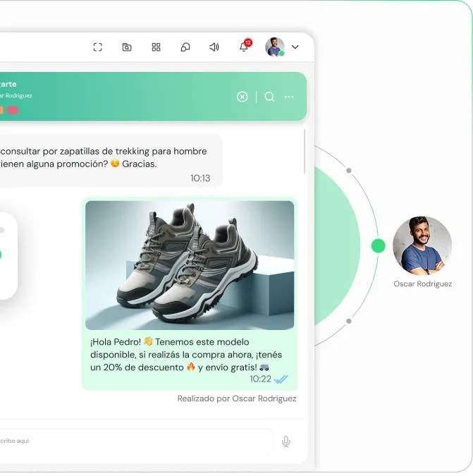Click 'Realizado por Oscar Rodriguez' text
Screen dimensions: 473x476
pos(237,398)
